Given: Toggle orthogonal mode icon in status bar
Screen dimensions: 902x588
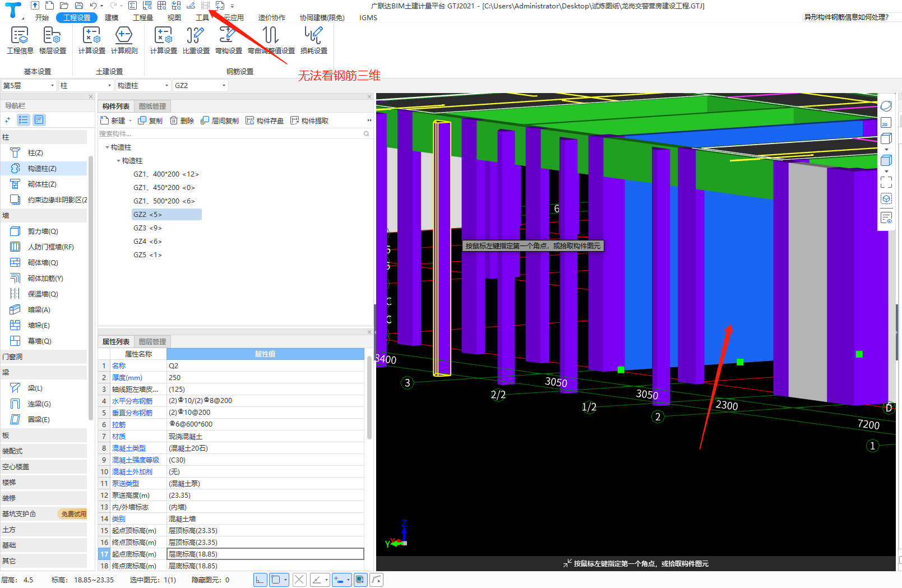Looking at the screenshot, I should coord(260,580).
